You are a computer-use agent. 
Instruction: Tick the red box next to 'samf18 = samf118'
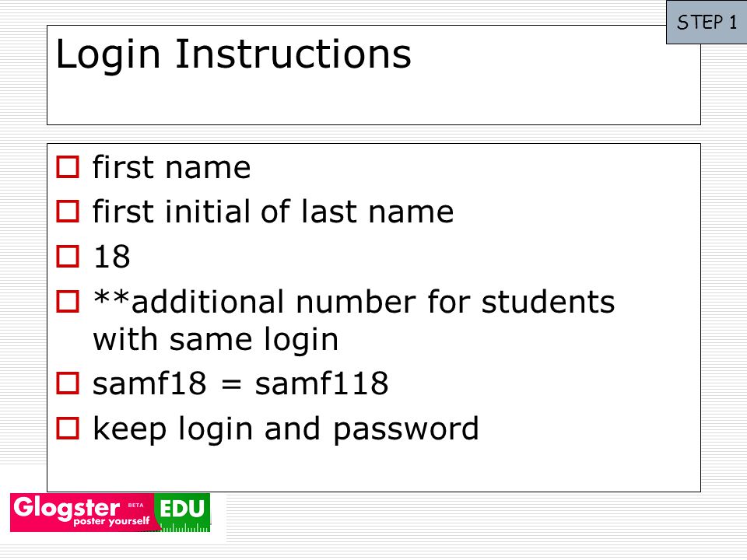tap(68, 383)
